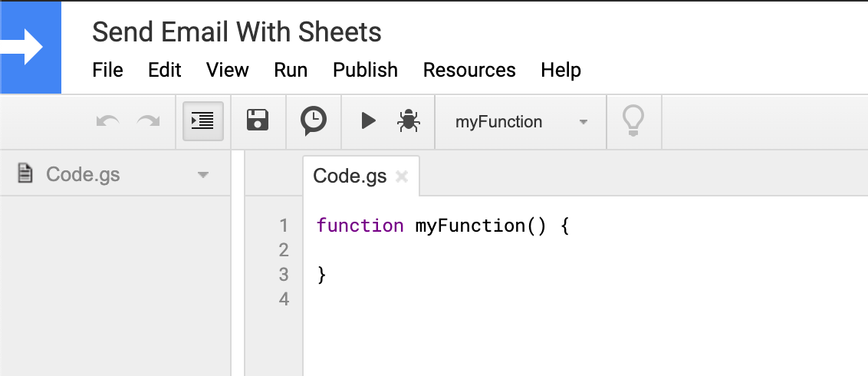868x376 pixels.
Task: Open current project's triggers clock icon
Action: pyautogui.click(x=314, y=121)
